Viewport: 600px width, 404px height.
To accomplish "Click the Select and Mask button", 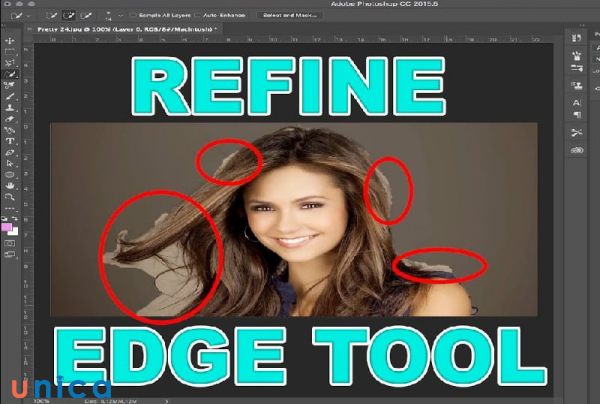I will (x=290, y=15).
